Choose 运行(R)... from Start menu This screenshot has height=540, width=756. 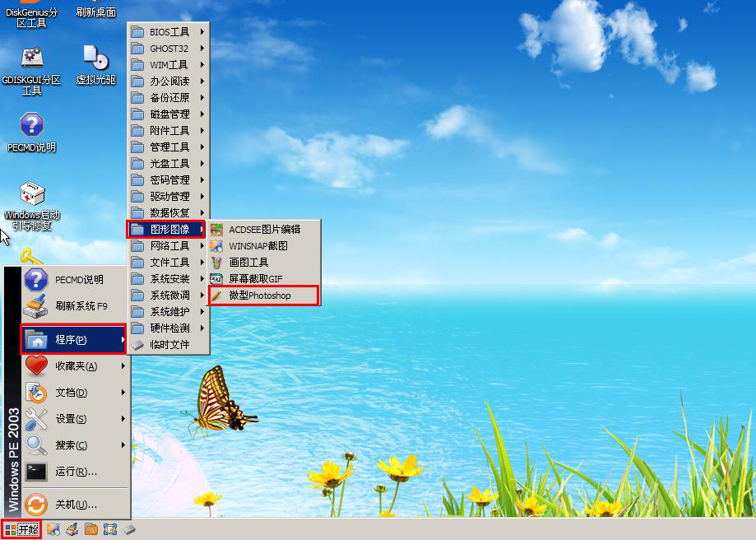click(76, 471)
